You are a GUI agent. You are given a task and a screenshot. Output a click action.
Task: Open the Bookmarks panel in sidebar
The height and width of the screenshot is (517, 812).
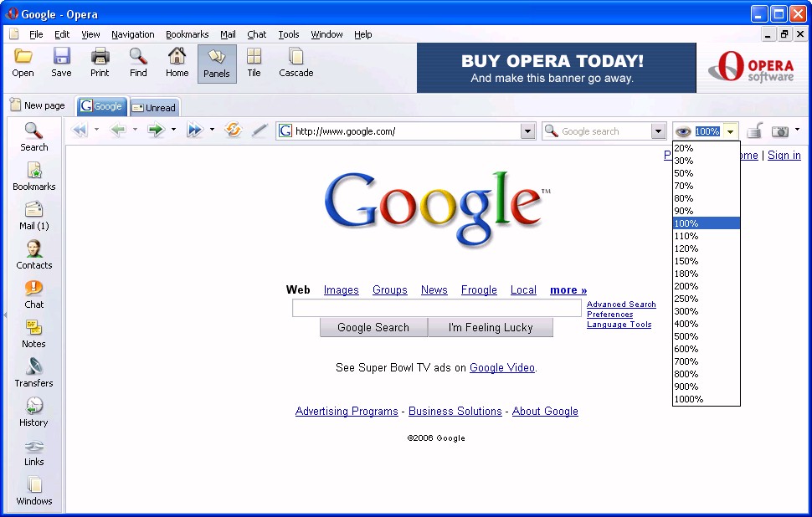click(x=34, y=176)
